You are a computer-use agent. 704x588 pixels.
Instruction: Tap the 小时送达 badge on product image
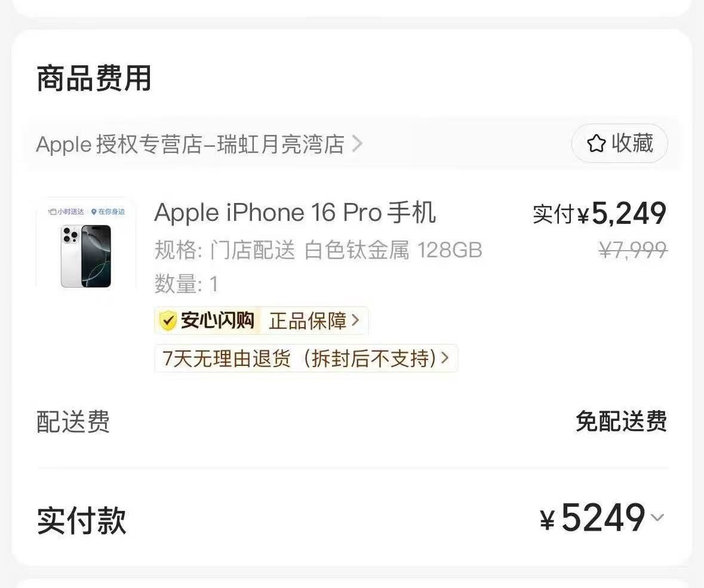click(66, 211)
